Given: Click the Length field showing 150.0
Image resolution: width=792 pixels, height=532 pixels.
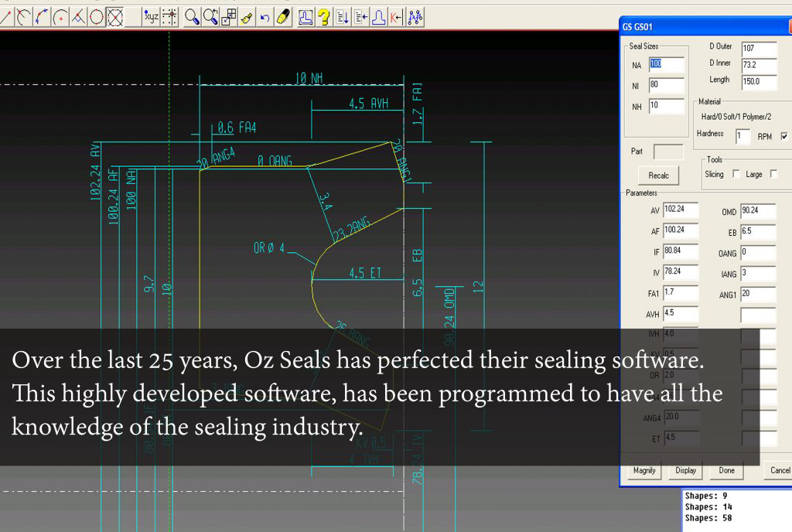Looking at the screenshot, I should tap(759, 82).
